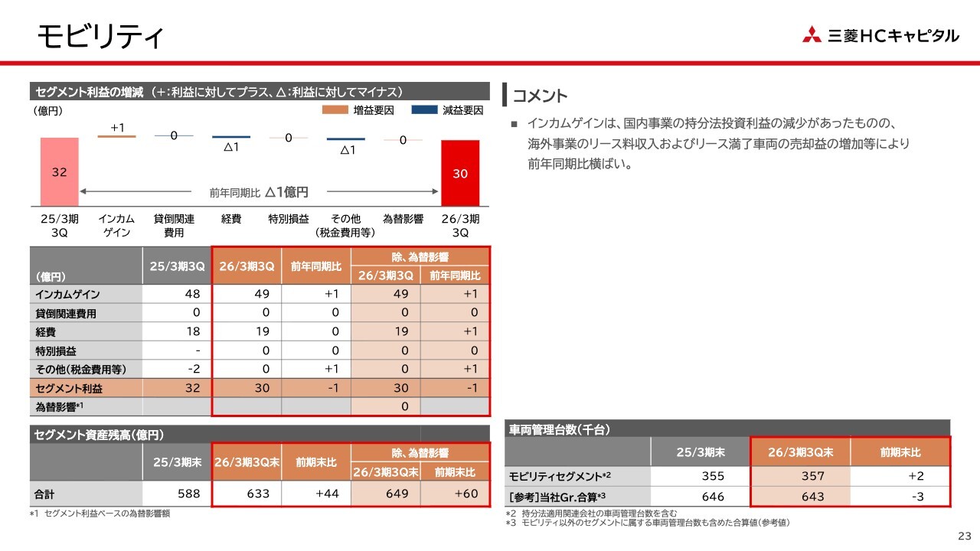The height and width of the screenshot is (551, 980).
Task: Select the pink 25/3期 3Q bar showing 32
Action: [x=60, y=171]
